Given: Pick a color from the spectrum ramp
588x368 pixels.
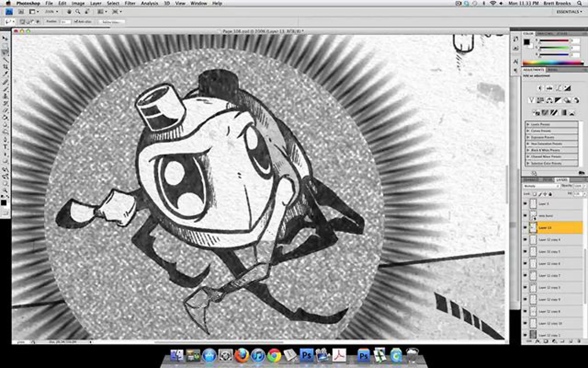Looking at the screenshot, I should tap(553, 63).
